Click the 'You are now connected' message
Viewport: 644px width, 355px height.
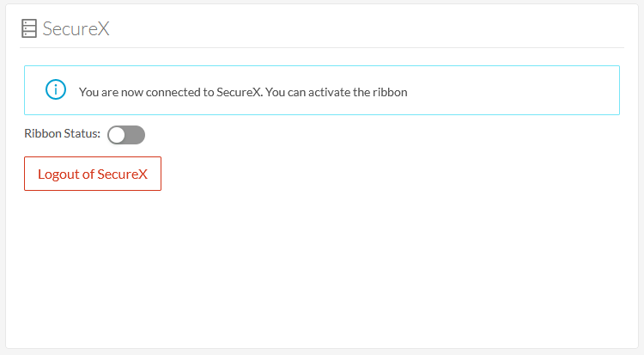pyautogui.click(x=171, y=92)
